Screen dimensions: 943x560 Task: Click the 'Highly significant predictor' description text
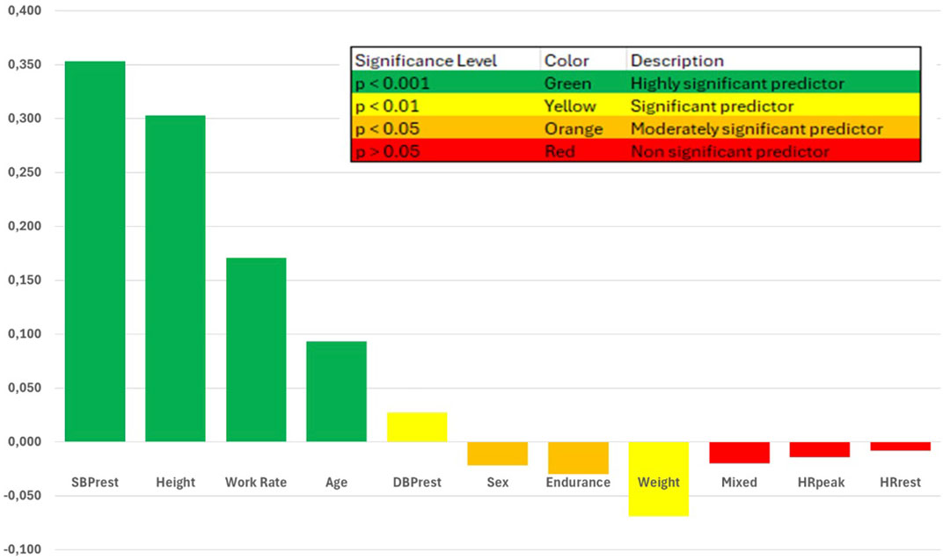click(737, 84)
